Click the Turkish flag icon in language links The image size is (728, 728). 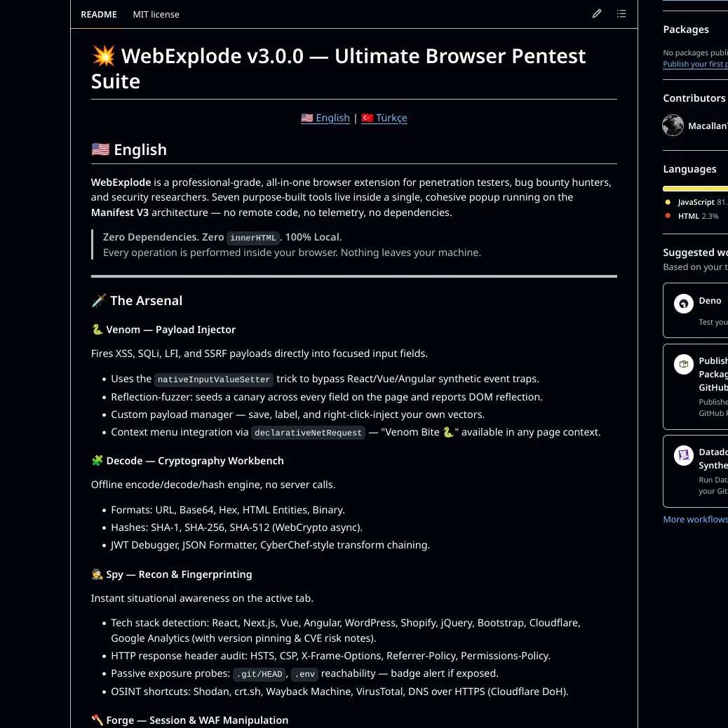[368, 118]
